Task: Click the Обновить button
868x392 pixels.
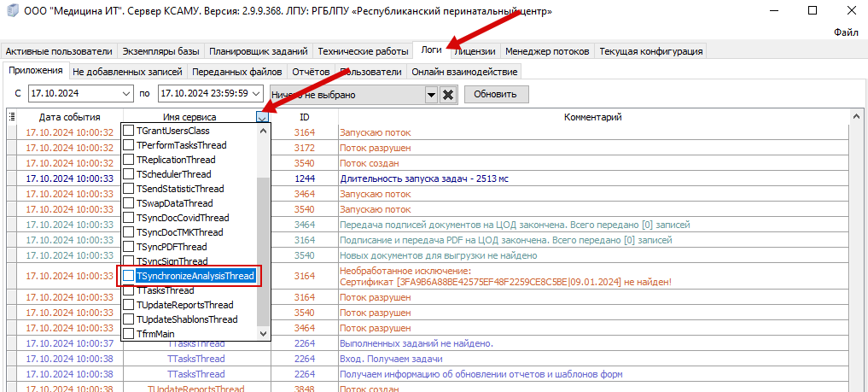Action: (x=497, y=94)
